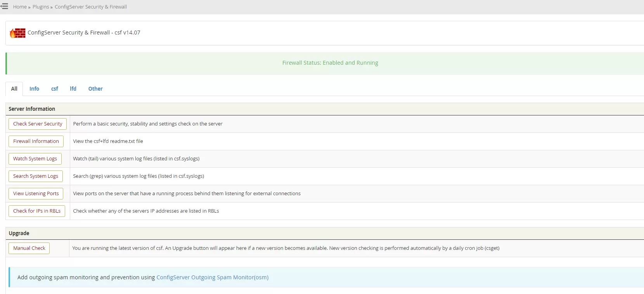
Task: Run Check for IPs in RBLs
Action: pyautogui.click(x=37, y=211)
